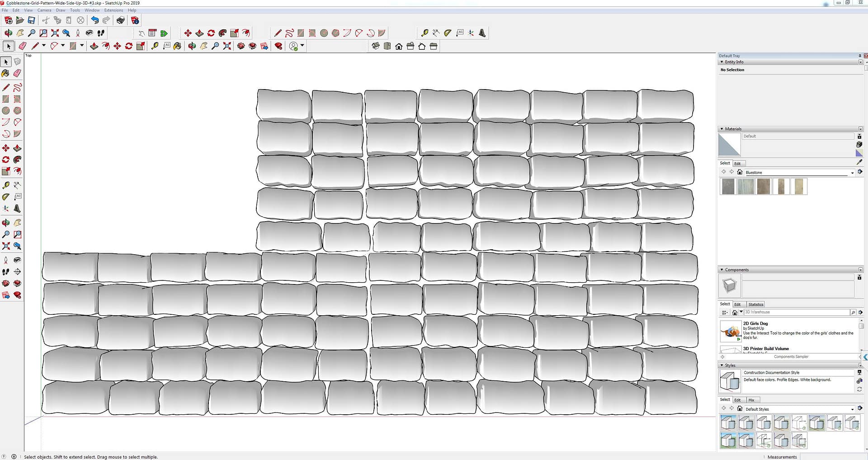The width and height of the screenshot is (868, 460).
Task: Switch to Statistics tab in Components
Action: point(755,304)
